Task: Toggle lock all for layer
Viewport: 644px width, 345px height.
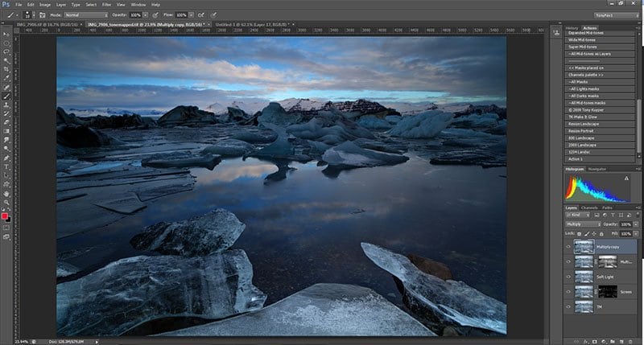Action: click(601, 234)
